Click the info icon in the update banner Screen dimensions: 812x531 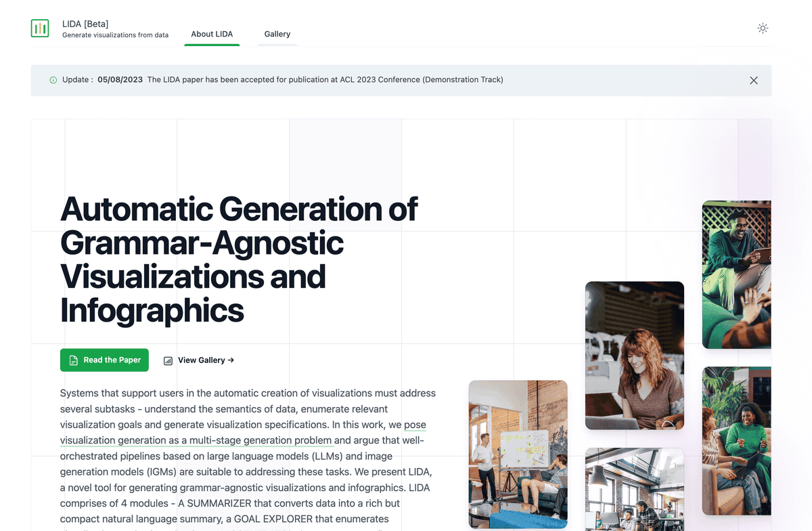53,80
